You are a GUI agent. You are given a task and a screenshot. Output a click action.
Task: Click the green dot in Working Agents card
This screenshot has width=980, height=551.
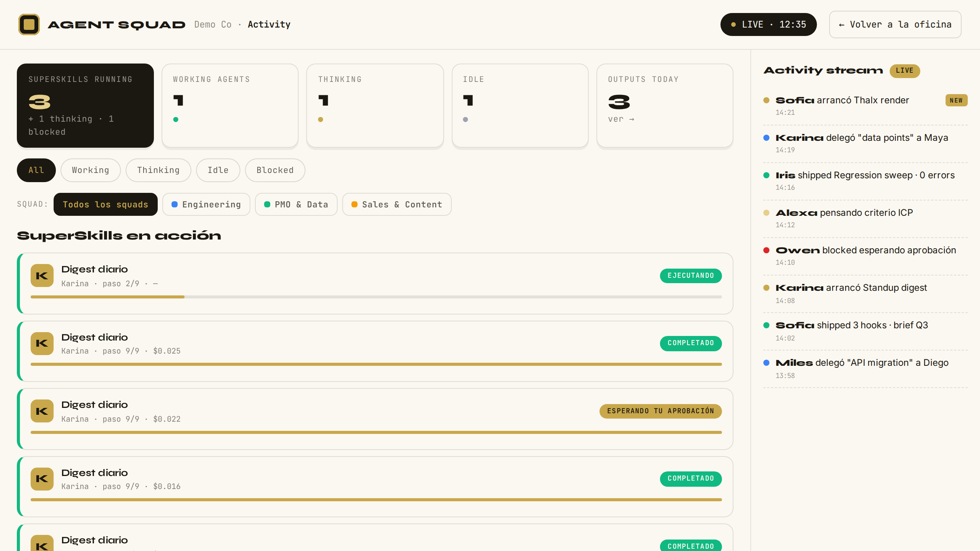click(176, 119)
